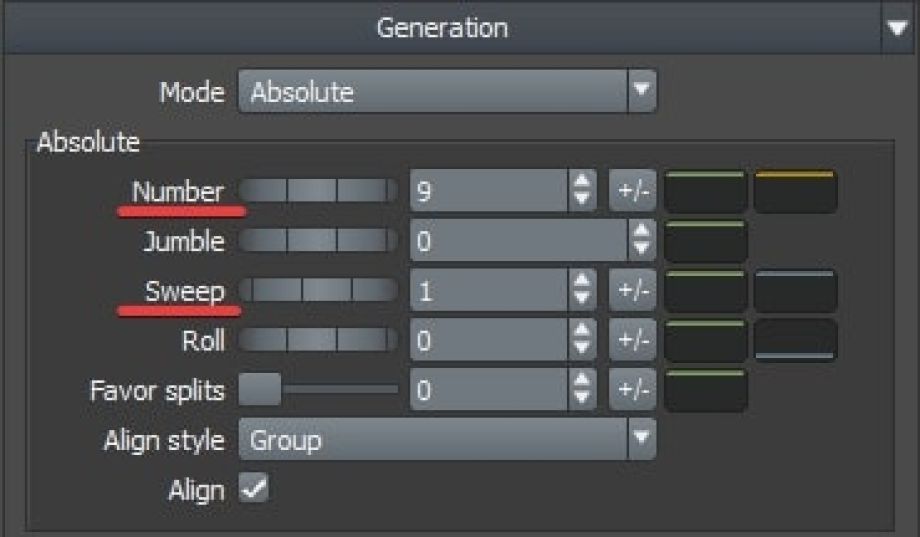This screenshot has width=920, height=537.
Task: Toggle the +/- variance button for Number
Action: pos(632,191)
